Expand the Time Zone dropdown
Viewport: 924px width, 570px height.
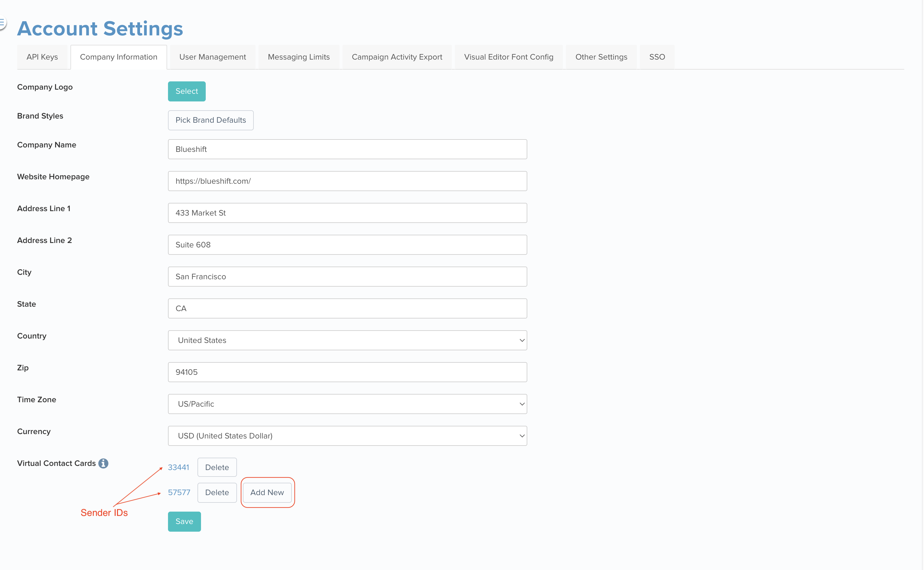[x=347, y=404]
